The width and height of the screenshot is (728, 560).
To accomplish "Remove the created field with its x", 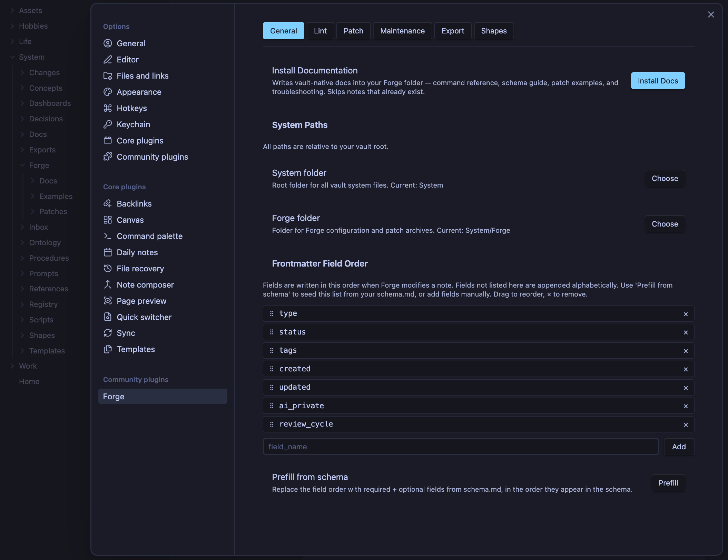I will pos(686,369).
